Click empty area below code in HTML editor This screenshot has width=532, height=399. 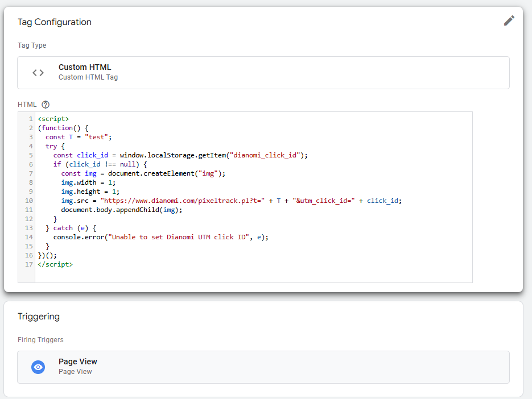pyautogui.click(x=253, y=275)
